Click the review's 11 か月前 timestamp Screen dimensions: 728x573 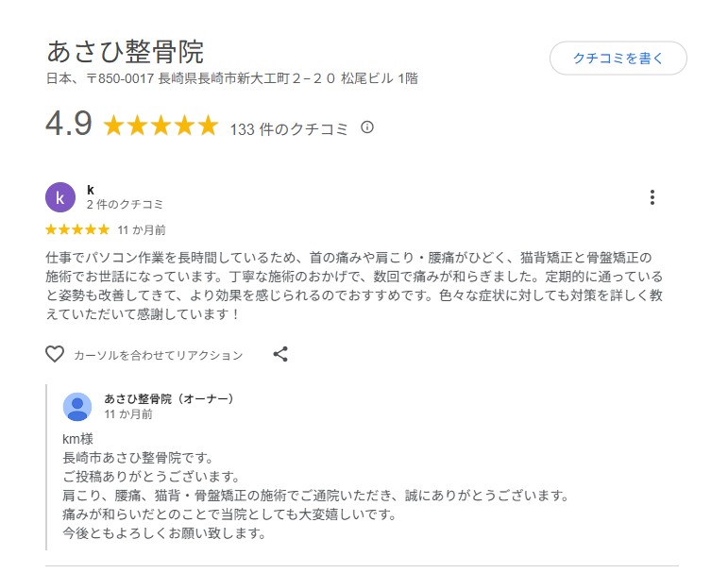coord(142,229)
